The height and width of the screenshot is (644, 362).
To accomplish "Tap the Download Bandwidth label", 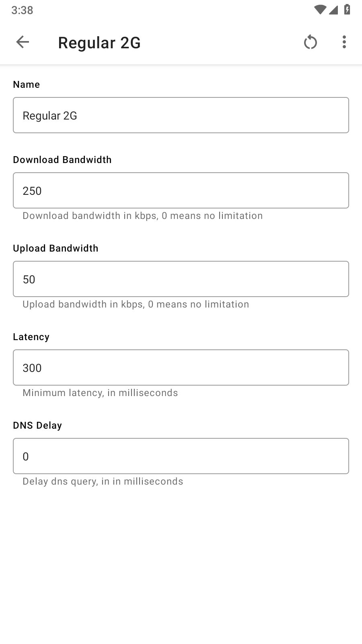I will (62, 160).
